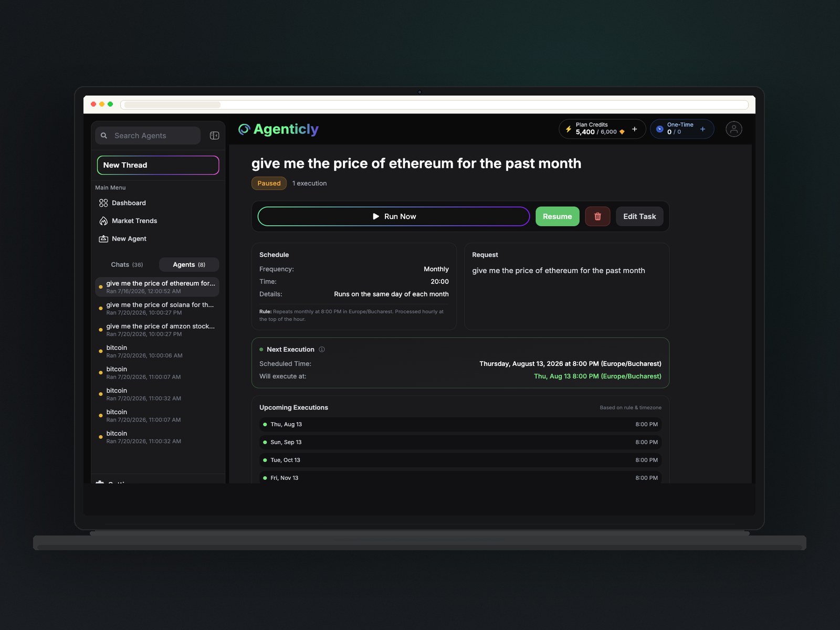Click green 'Thu, Aug 13 8:00 PM' execute time
Screen dimensions: 840x630
pyautogui.click(x=597, y=376)
